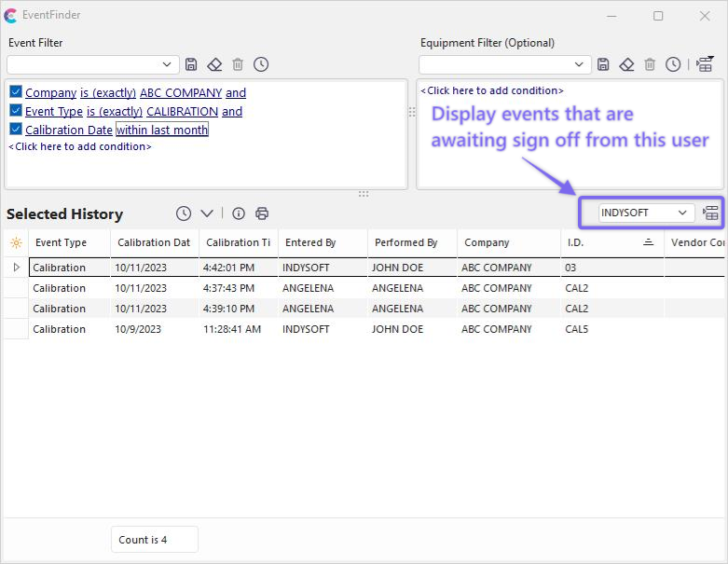Open the Event Filter dropdown list
Screen dimensions: 728x564
(168, 64)
